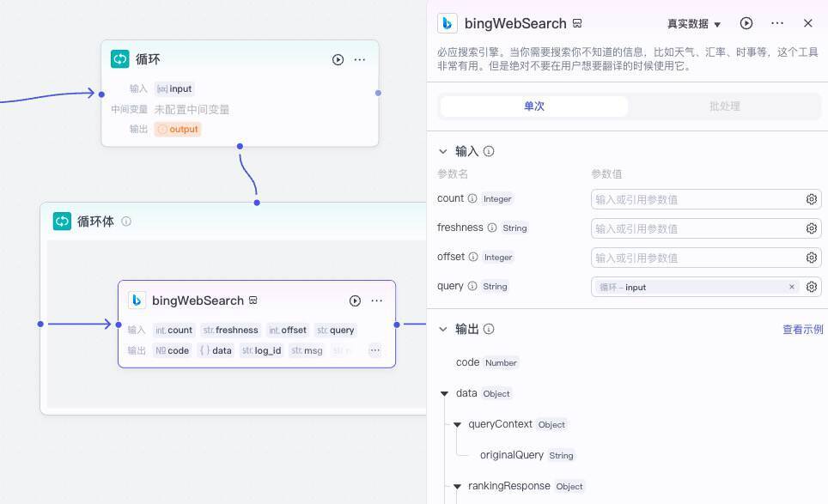Collapse the data Object tree

click(x=445, y=393)
